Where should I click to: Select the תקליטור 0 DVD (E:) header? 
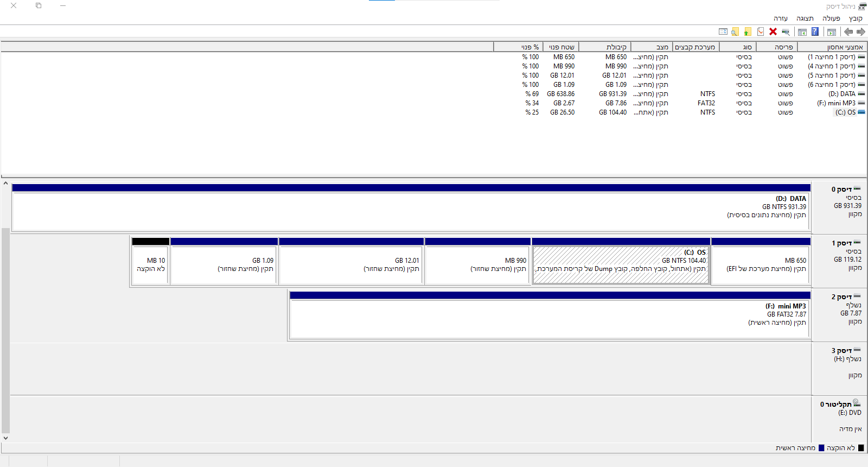coord(840,419)
